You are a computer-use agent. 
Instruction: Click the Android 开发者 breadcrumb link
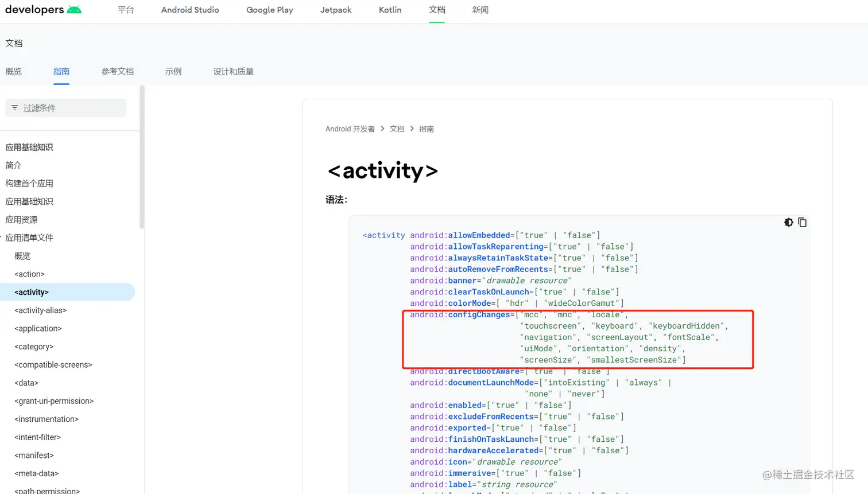click(350, 129)
